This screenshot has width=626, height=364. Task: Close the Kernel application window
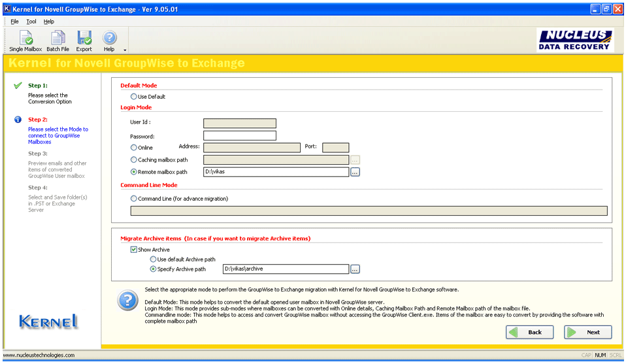coord(618,9)
